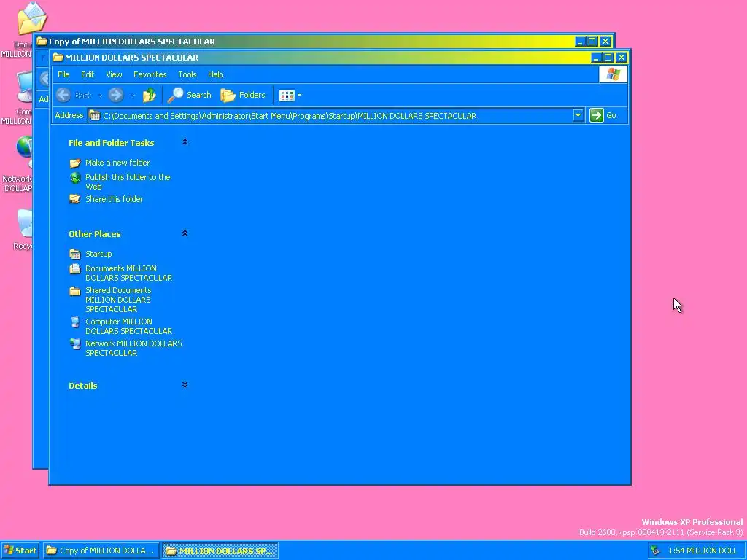Image resolution: width=747 pixels, height=560 pixels.
Task: Click the Forward arrow button
Action: [116, 96]
